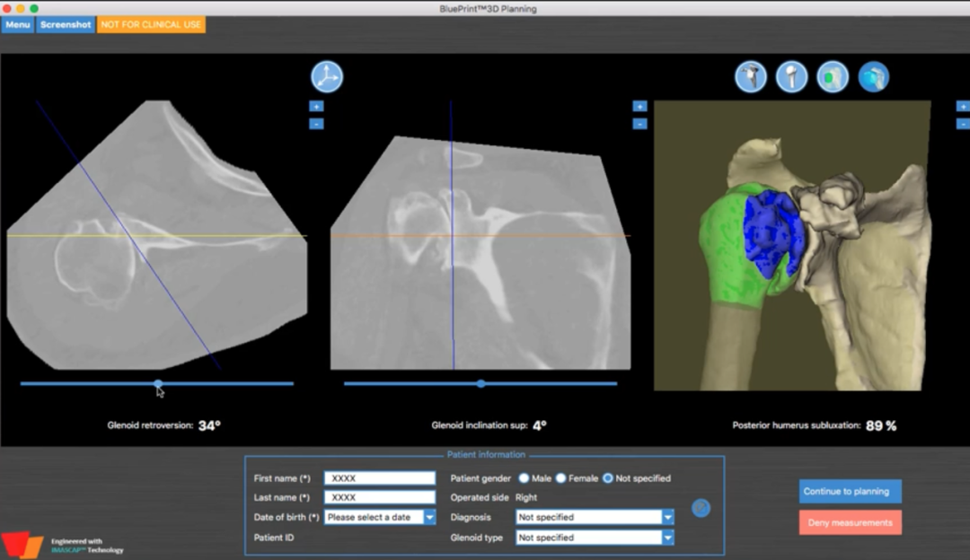Click the Screenshot button
Viewport: 970px width, 560px height.
[66, 25]
